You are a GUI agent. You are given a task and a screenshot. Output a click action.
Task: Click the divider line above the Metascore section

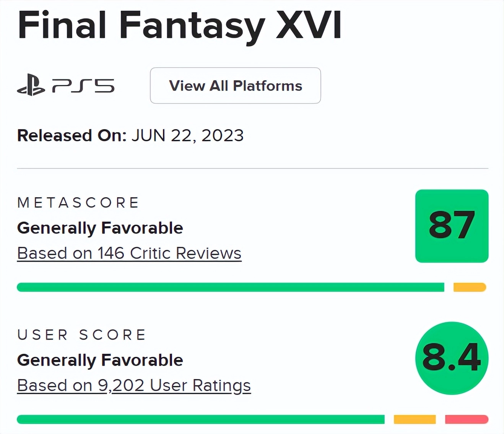(252, 168)
